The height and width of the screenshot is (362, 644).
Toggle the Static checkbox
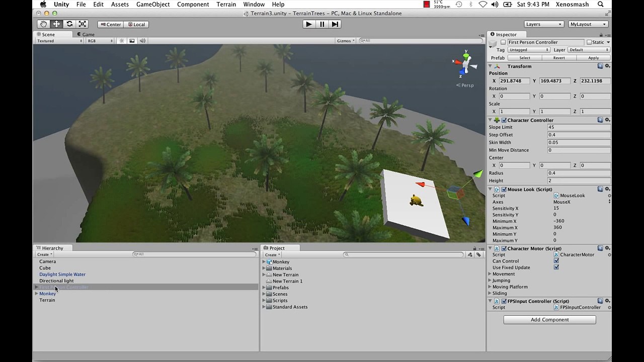tap(588, 42)
